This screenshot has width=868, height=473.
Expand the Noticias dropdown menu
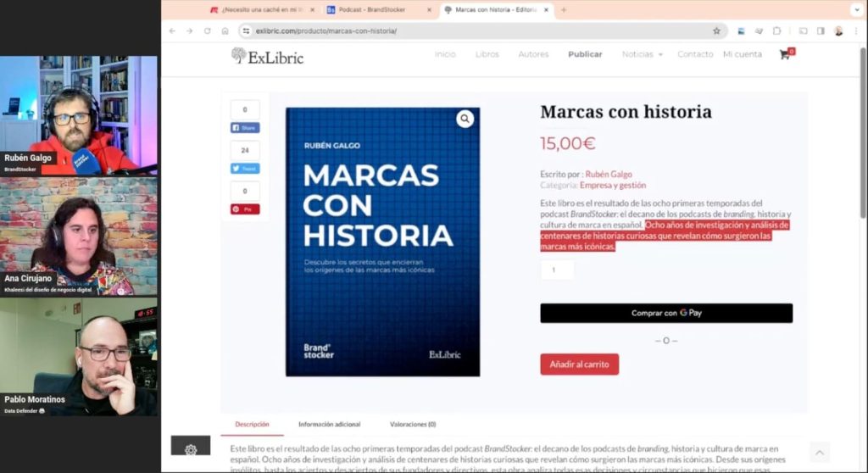[643, 54]
